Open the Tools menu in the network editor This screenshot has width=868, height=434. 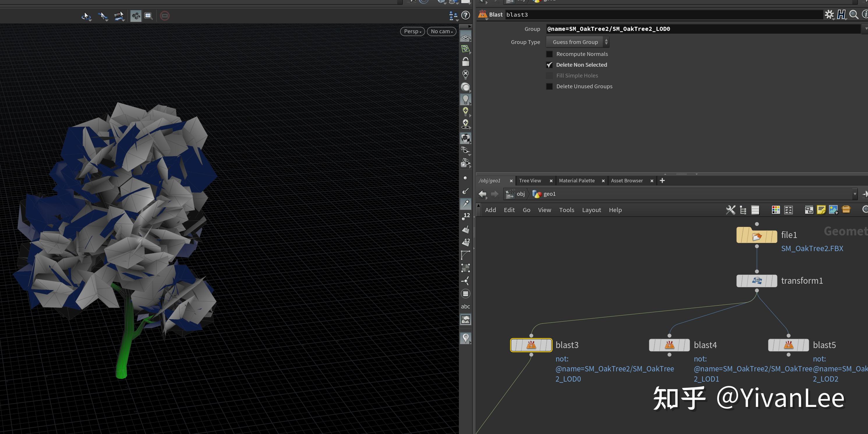(x=567, y=210)
